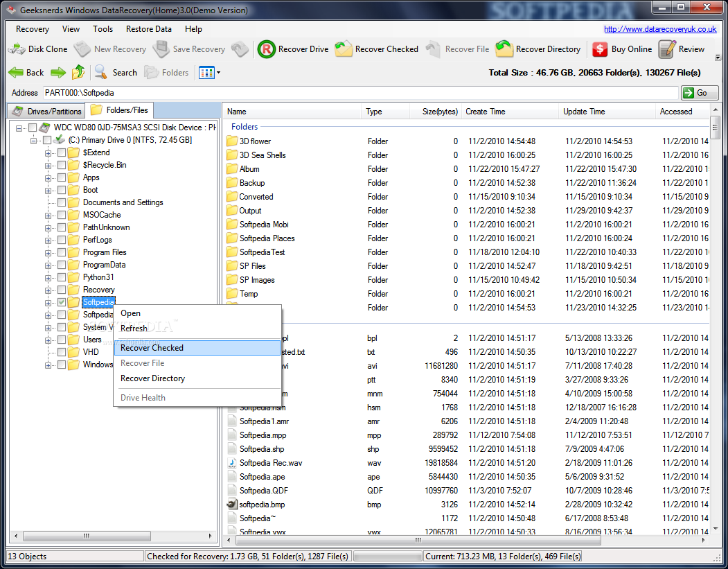Expand the $Recycle.Bin tree node
The height and width of the screenshot is (569, 728).
point(48,166)
